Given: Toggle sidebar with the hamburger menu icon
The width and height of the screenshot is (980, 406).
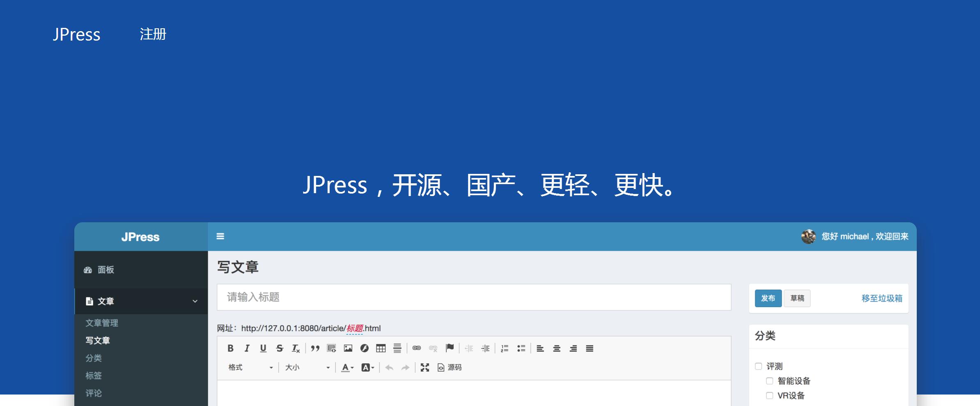Looking at the screenshot, I should click(x=220, y=236).
